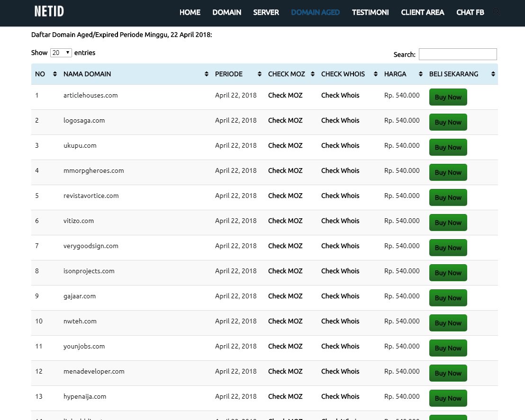This screenshot has height=420, width=525.
Task: Click April 22, 2018 for vitizo.com
Action: tap(235, 221)
